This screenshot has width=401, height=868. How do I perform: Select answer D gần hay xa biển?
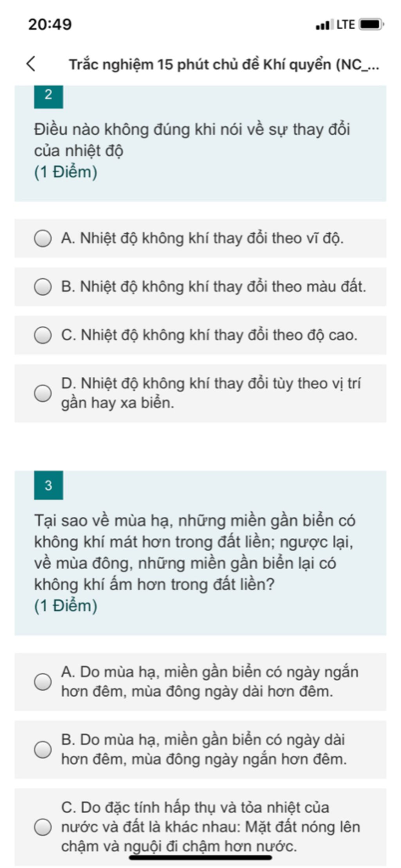coord(200,393)
